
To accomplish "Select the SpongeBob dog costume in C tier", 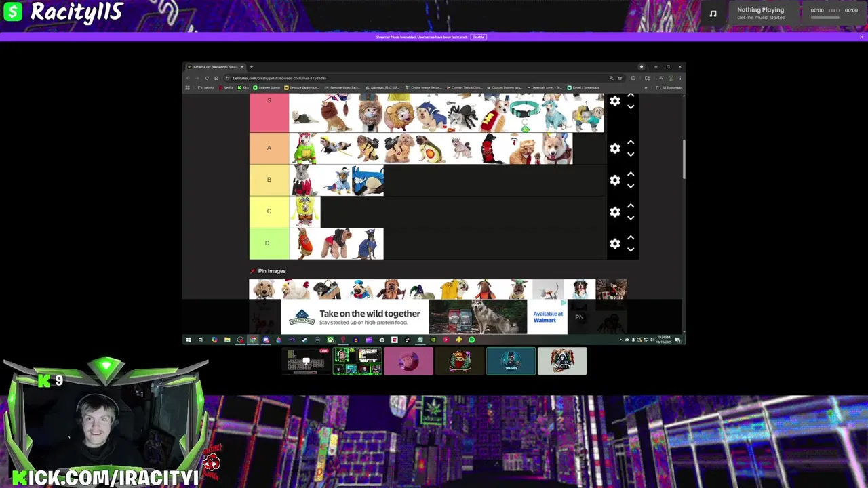I will click(x=305, y=212).
